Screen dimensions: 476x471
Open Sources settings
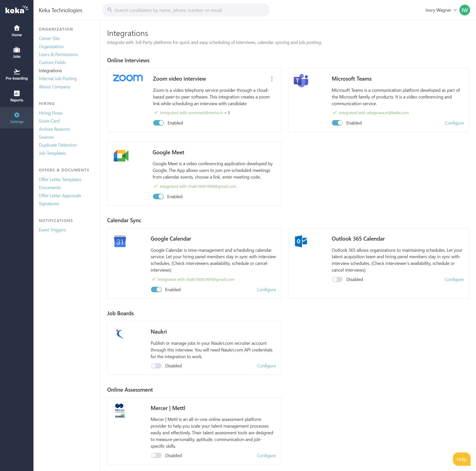pyautogui.click(x=46, y=137)
